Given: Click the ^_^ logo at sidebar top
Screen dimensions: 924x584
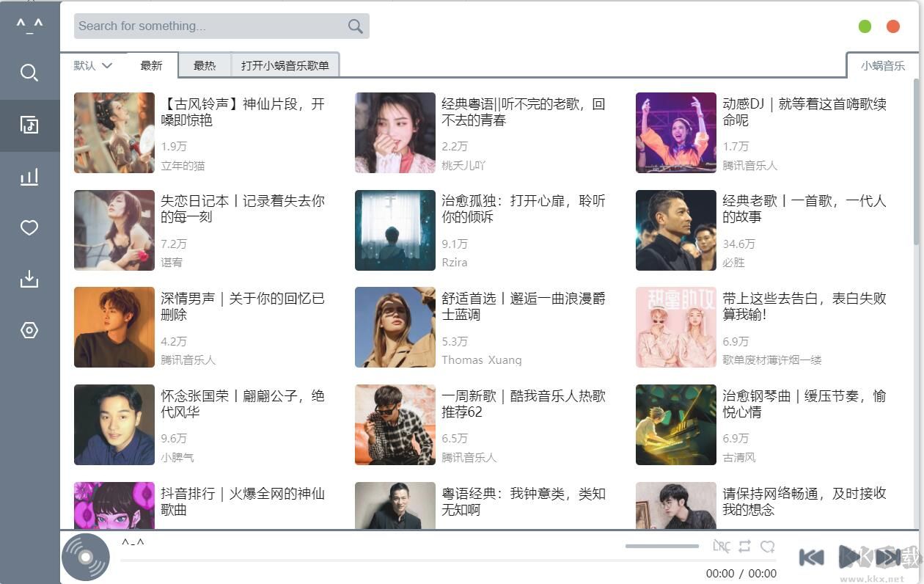Looking at the screenshot, I should tap(29, 24).
